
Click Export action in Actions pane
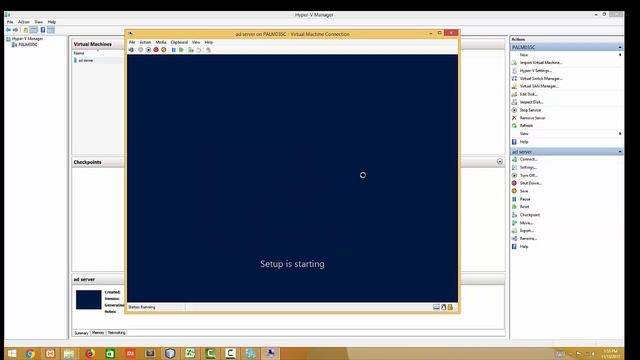(x=527, y=231)
